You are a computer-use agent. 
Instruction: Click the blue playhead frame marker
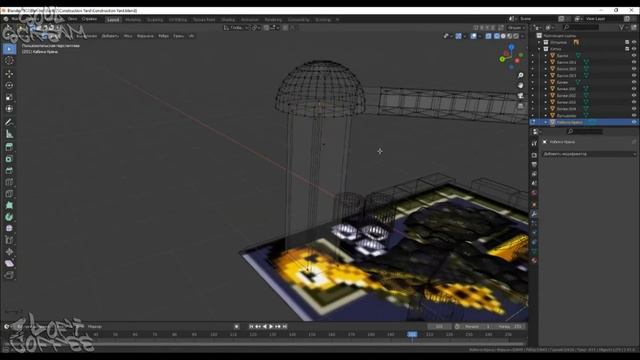click(x=412, y=334)
